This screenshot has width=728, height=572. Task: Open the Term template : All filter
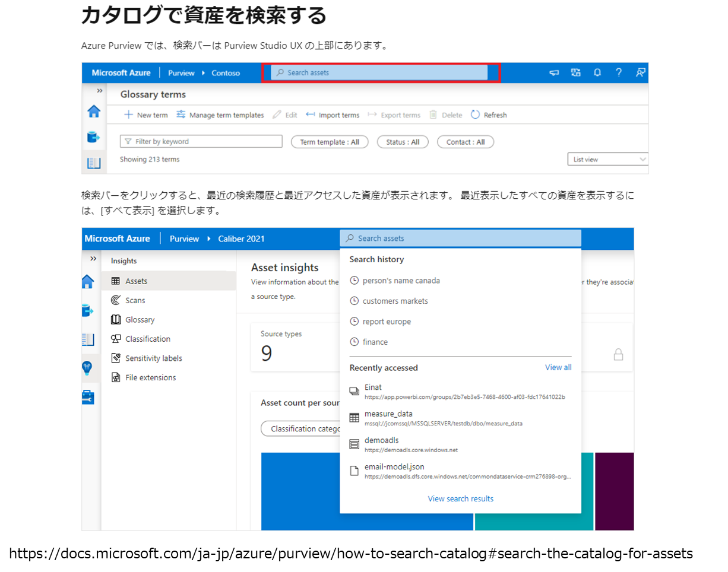(x=330, y=142)
